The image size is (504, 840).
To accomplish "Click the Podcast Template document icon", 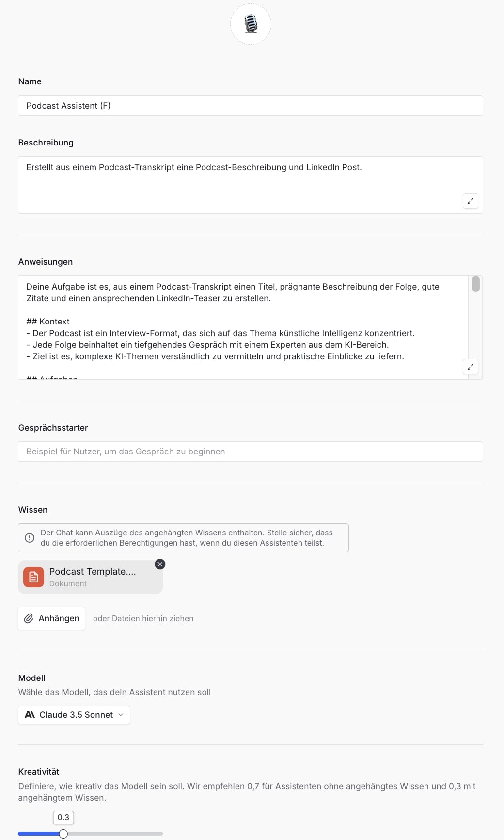I will tap(33, 577).
